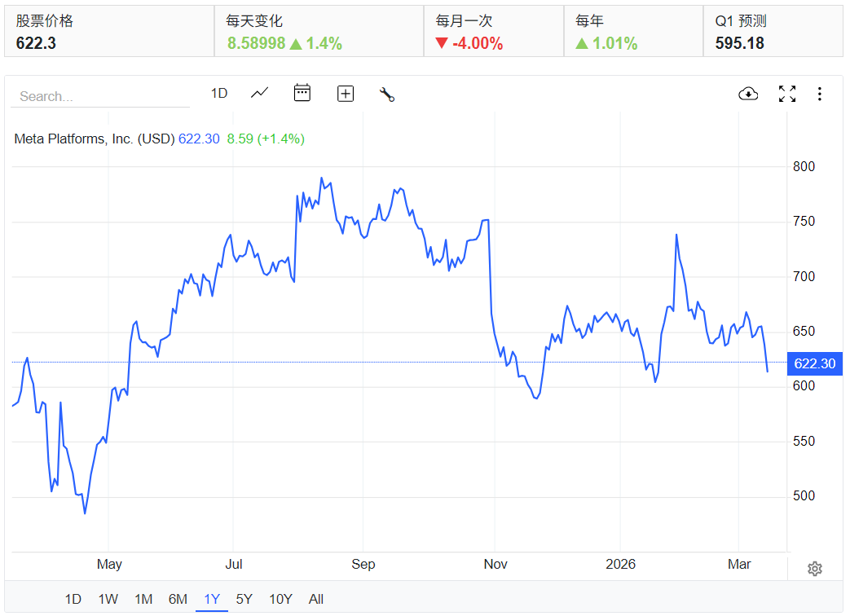Click the add comparison plus icon

coord(346,94)
